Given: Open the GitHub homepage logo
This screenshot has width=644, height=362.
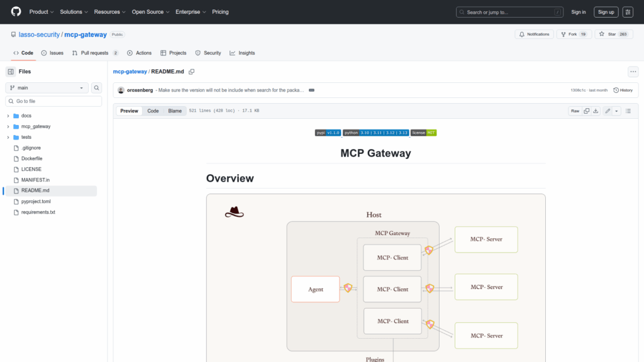Looking at the screenshot, I should point(16,12).
